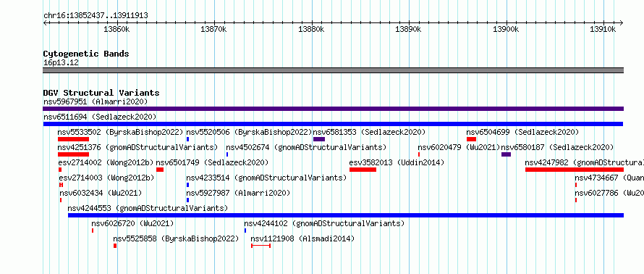Open the nsv4734667 variant label
The image size is (644, 274).
point(609,178)
